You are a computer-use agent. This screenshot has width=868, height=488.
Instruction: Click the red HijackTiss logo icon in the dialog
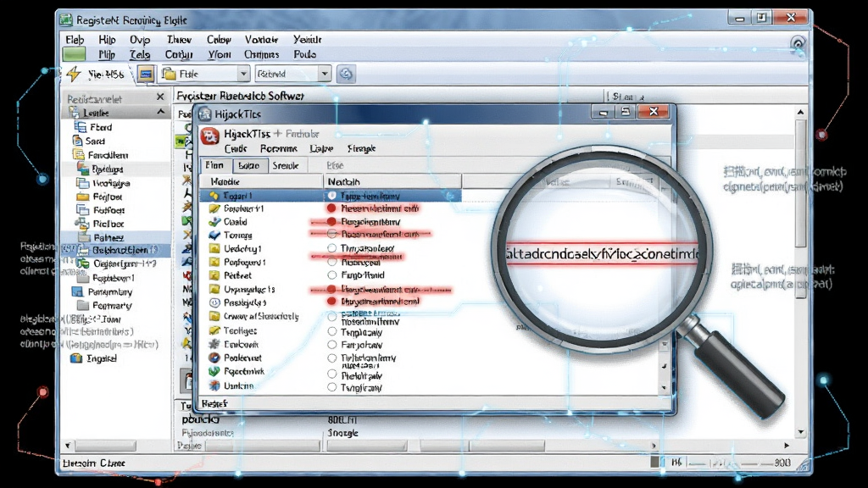(210, 136)
